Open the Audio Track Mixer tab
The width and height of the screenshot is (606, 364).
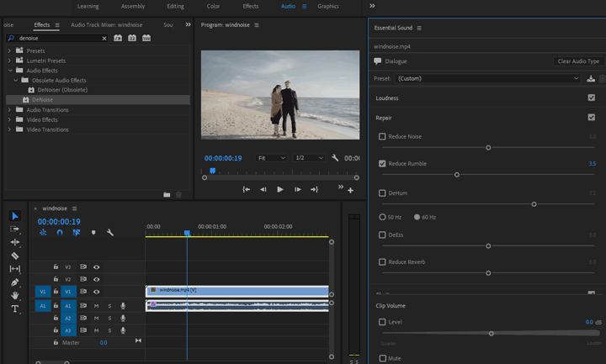[106, 25]
